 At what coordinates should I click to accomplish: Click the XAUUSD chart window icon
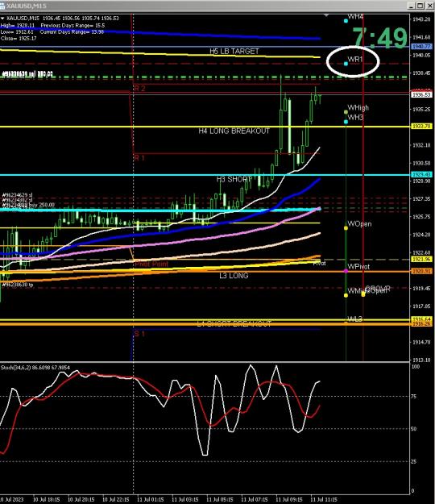tap(2, 6)
